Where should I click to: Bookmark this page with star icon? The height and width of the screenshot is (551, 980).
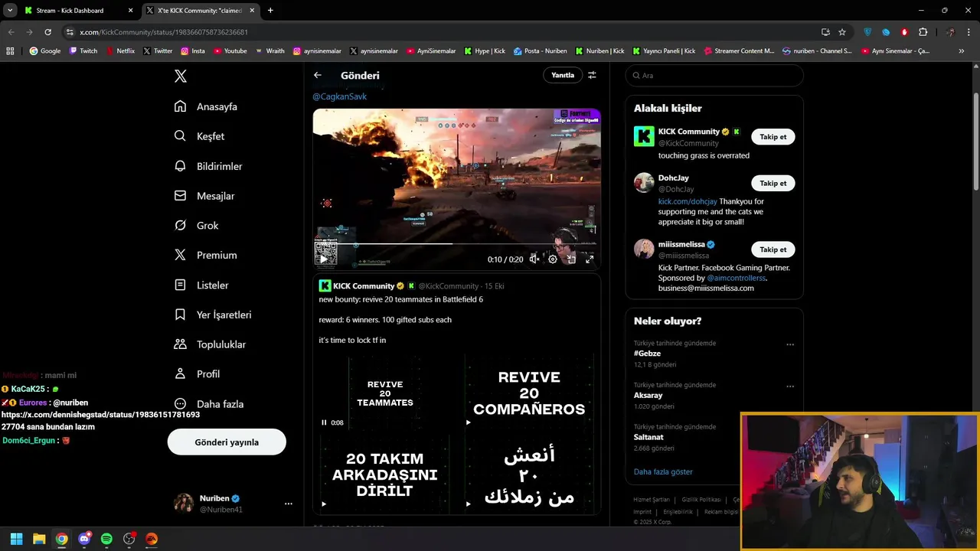pos(842,32)
